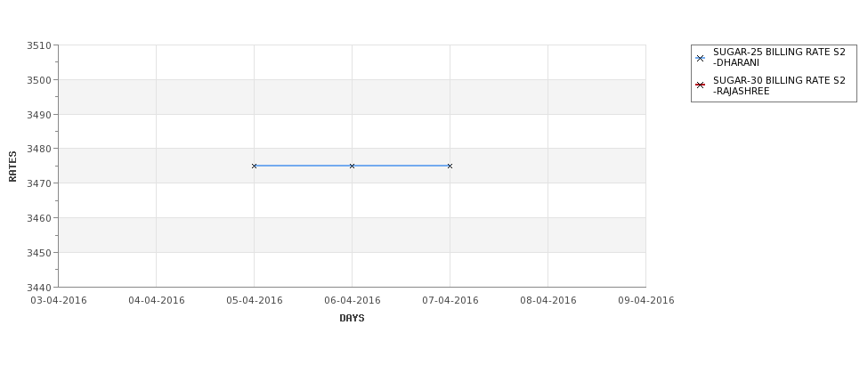Click the 08-04-2016 x-axis label

pos(548,301)
